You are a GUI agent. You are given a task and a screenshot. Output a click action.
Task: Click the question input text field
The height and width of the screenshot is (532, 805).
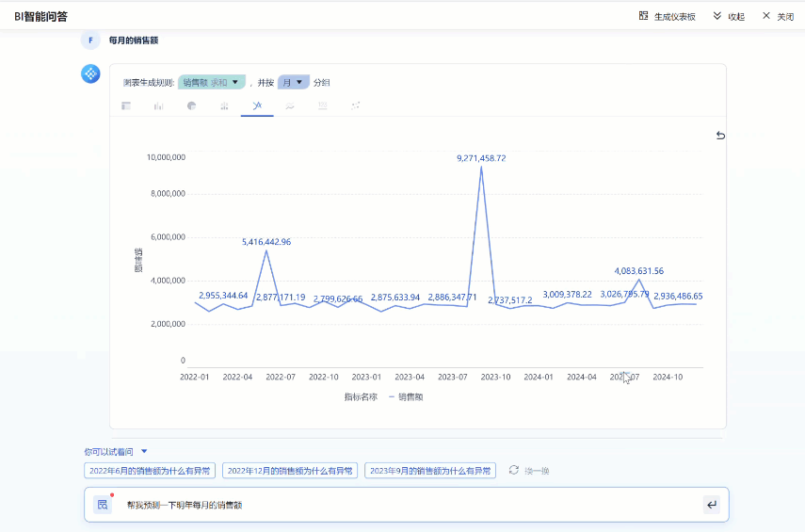tap(405, 505)
